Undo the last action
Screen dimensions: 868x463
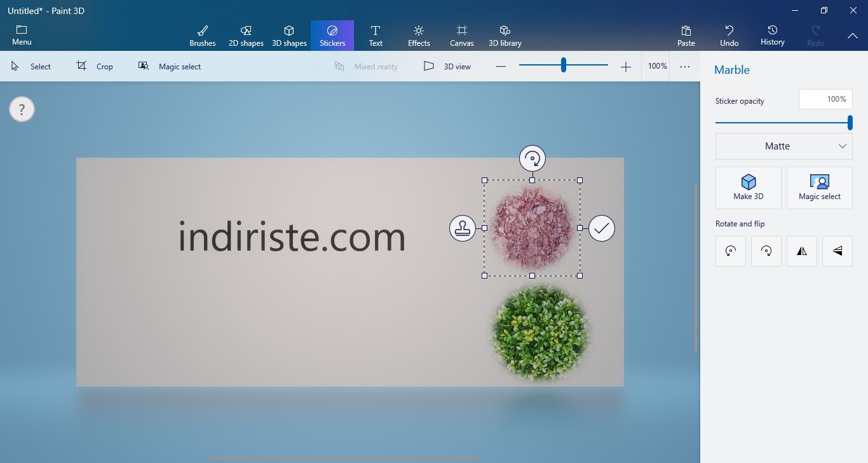point(729,36)
